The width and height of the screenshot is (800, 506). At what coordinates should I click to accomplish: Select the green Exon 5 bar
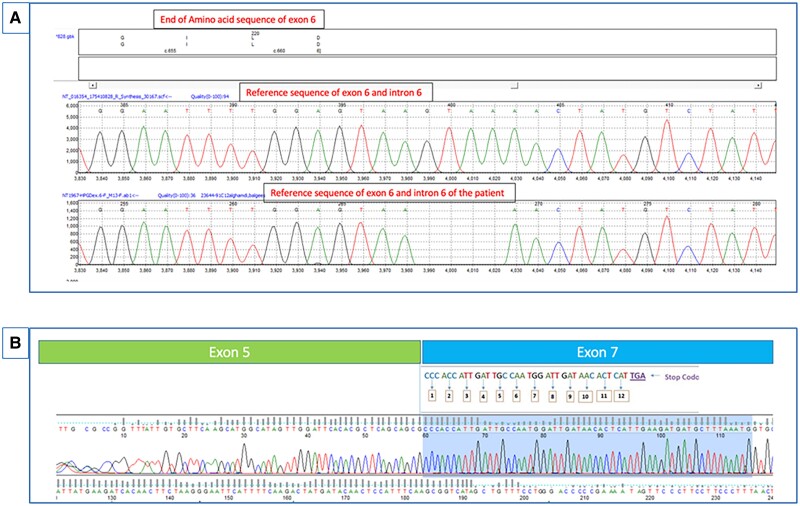(x=229, y=351)
